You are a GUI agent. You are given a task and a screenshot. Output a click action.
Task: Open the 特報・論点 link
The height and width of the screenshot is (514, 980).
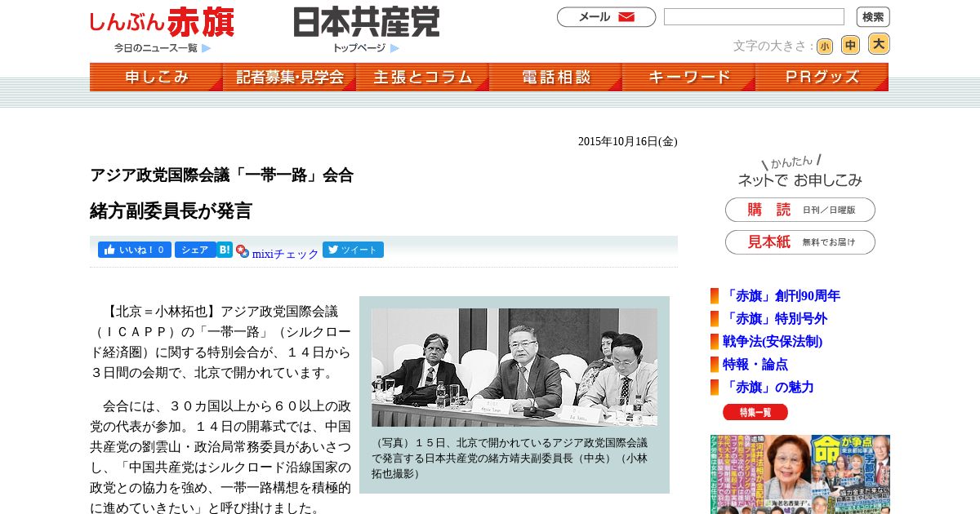coord(755,364)
